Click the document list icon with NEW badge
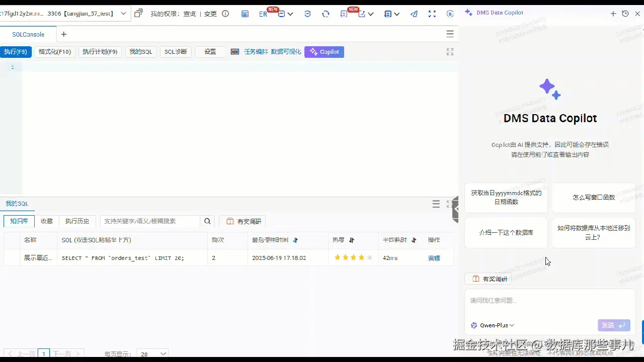 point(344,14)
